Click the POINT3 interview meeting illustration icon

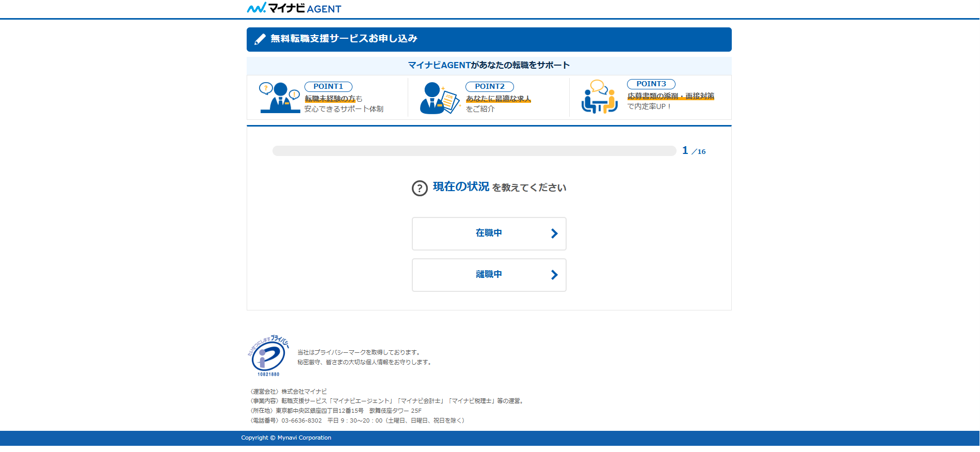tap(600, 96)
